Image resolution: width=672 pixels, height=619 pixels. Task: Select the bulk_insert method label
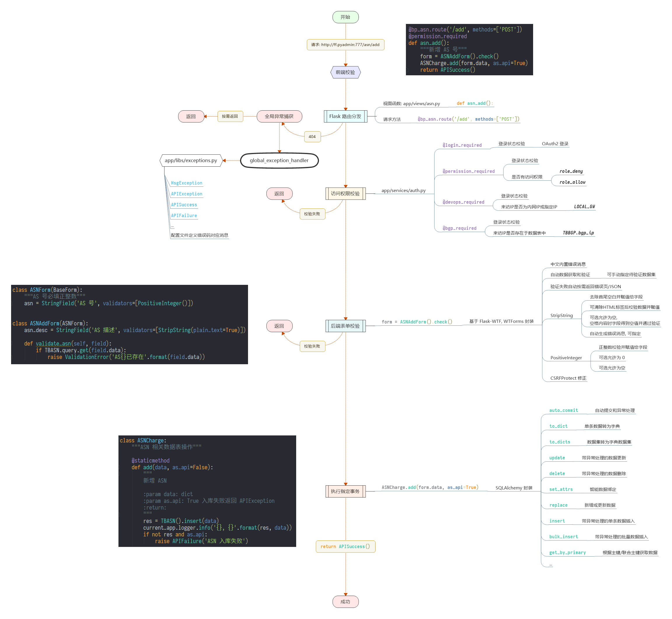coord(563,537)
